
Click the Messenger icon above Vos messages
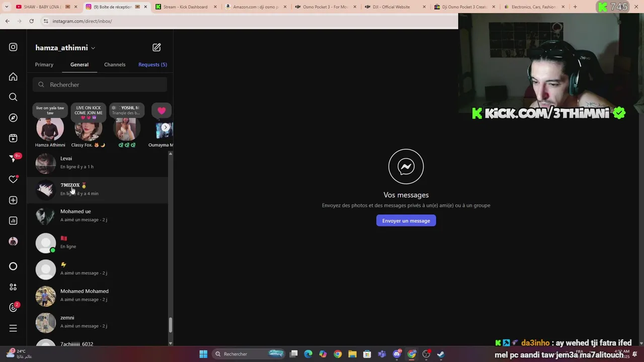point(406,166)
